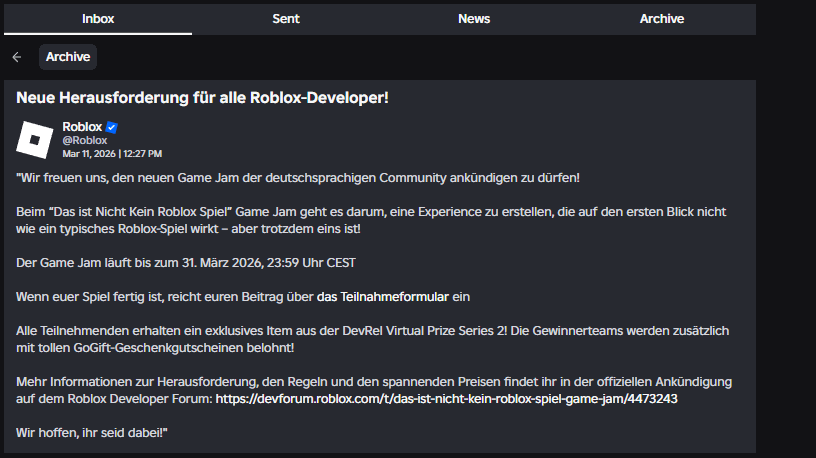Click the 'Wir freuen uns' opening paragraph
The width and height of the screenshot is (816, 458).
pos(298,178)
